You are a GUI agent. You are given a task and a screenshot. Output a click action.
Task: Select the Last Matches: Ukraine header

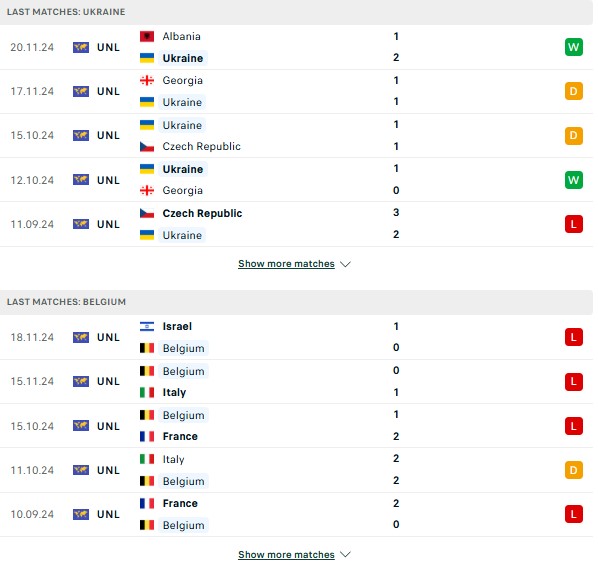tap(296, 12)
